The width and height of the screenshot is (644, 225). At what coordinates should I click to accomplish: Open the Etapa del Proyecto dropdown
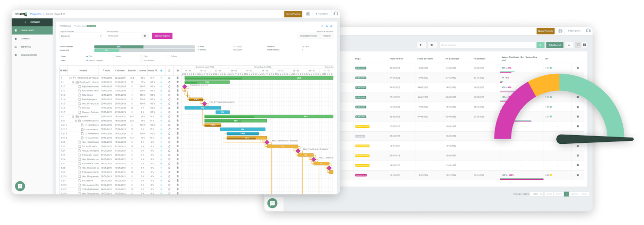tap(81, 36)
